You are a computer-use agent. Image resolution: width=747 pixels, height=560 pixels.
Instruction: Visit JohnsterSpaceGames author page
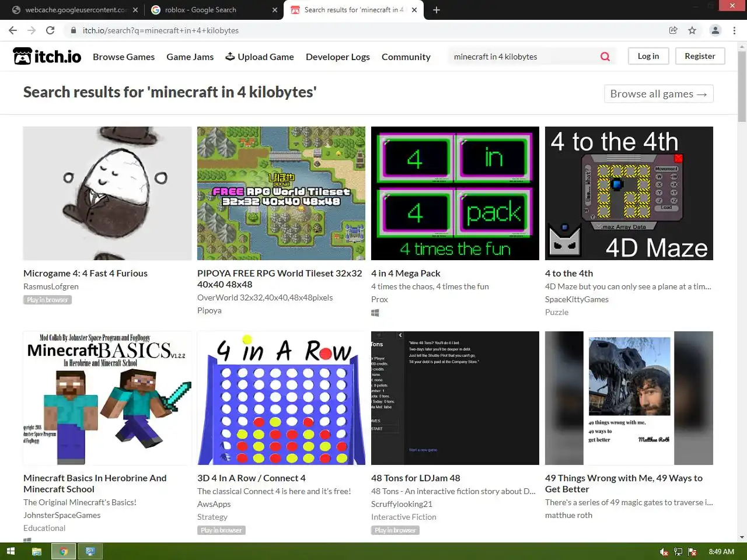[x=62, y=515]
